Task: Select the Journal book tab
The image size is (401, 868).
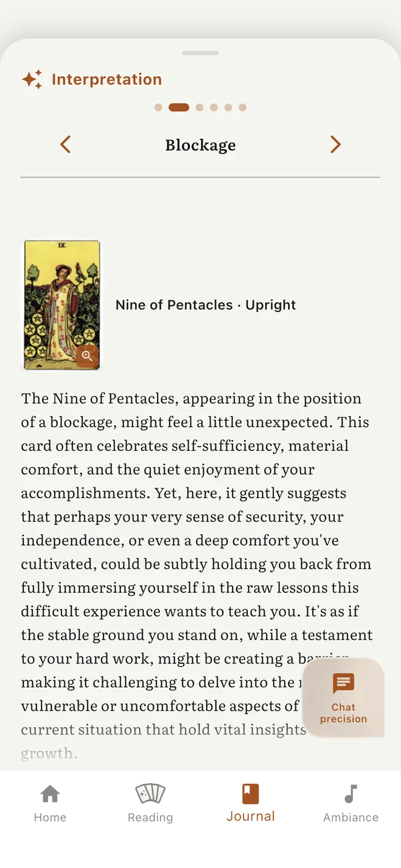Action: 251,802
